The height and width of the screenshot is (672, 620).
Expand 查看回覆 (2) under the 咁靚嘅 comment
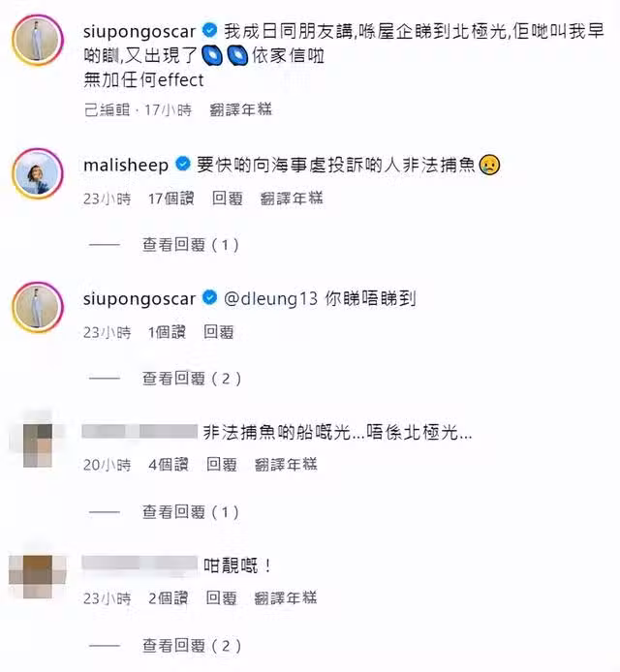pyautogui.click(x=192, y=646)
